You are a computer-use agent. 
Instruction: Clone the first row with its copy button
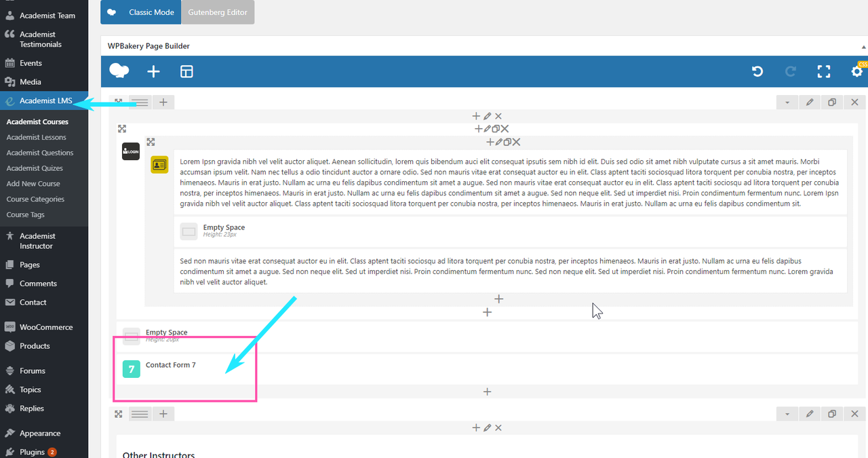832,102
